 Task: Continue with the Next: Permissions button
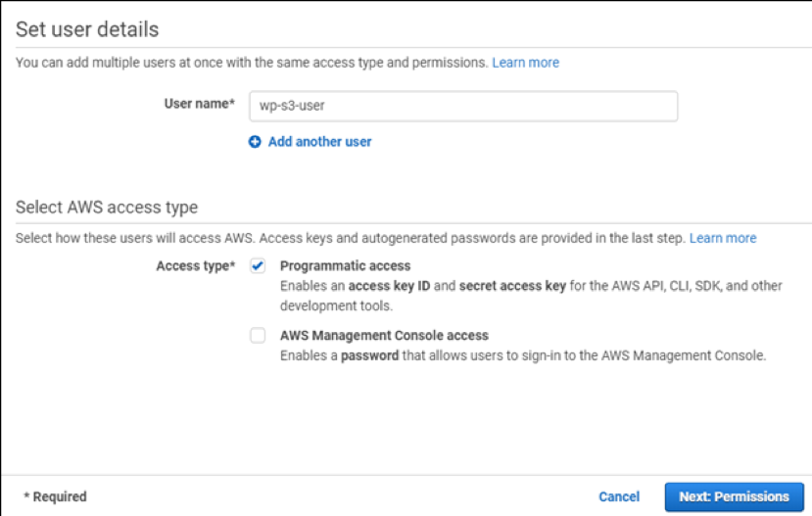734,496
